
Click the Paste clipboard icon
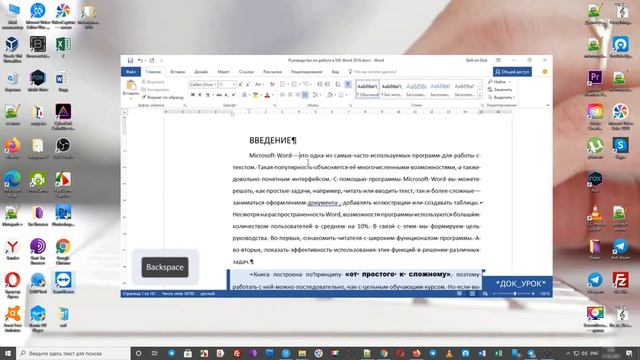click(131, 86)
